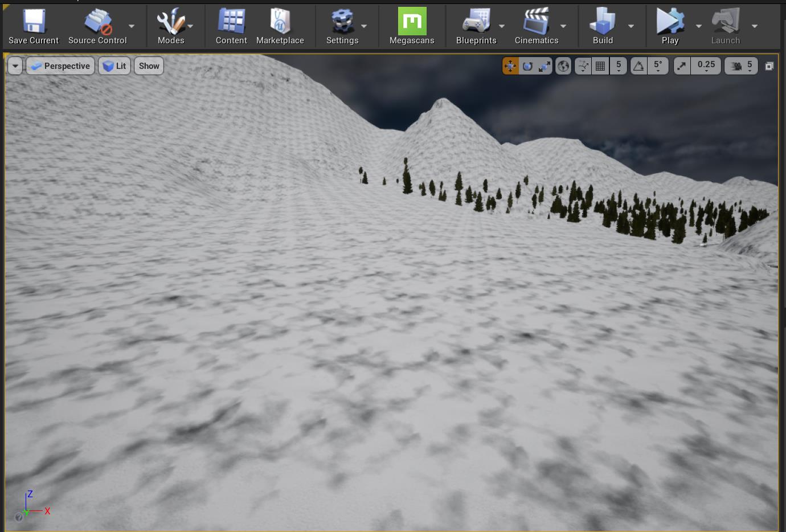Expand the Play options dropdown

pos(699,26)
